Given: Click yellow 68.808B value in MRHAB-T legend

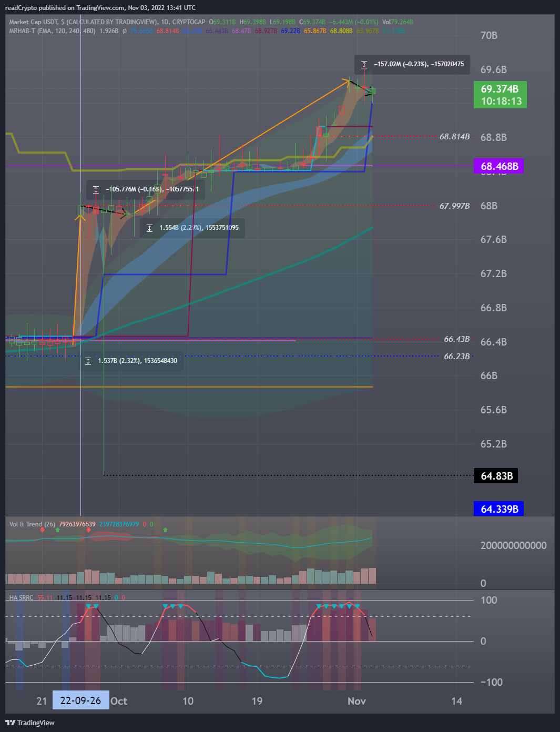Looking at the screenshot, I should click(x=341, y=31).
